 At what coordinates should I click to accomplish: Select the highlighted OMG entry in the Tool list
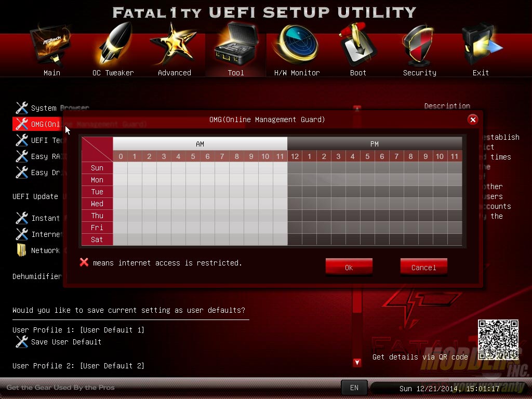point(37,124)
